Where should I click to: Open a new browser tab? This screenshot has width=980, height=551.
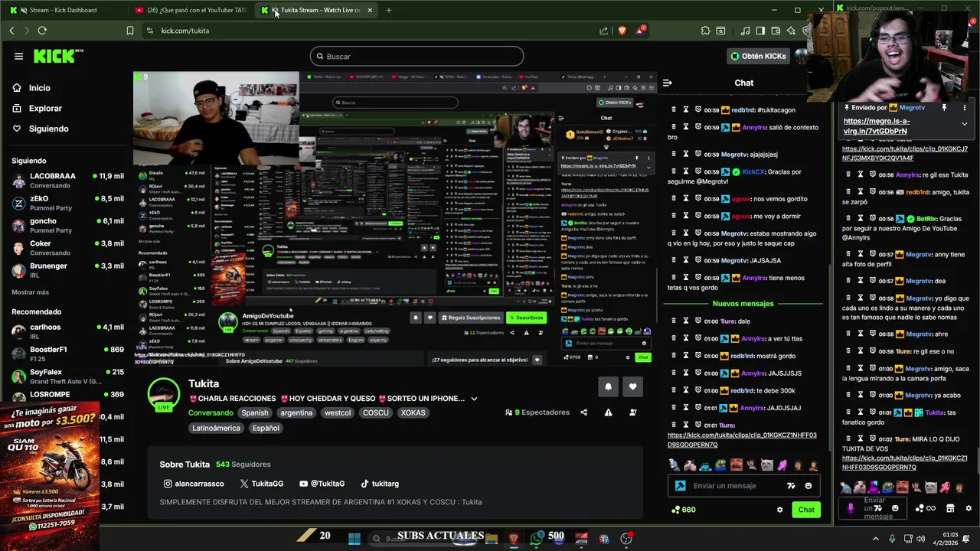pos(388,10)
